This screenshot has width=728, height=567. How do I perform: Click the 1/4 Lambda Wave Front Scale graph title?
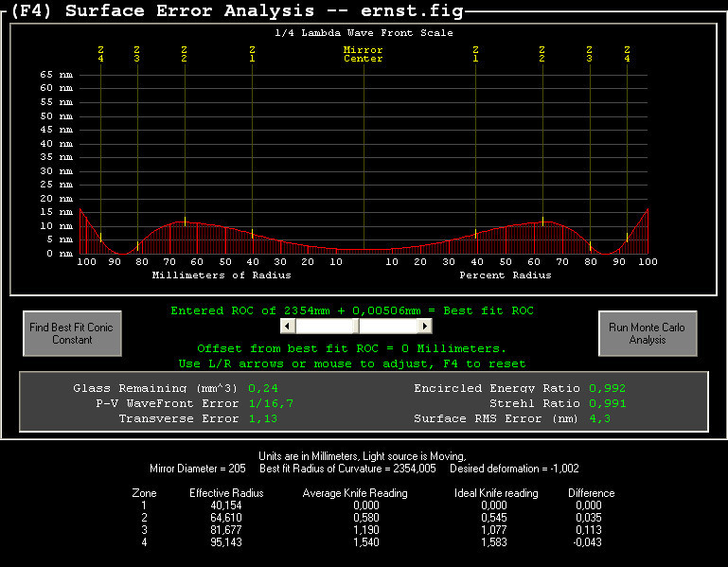(x=364, y=33)
